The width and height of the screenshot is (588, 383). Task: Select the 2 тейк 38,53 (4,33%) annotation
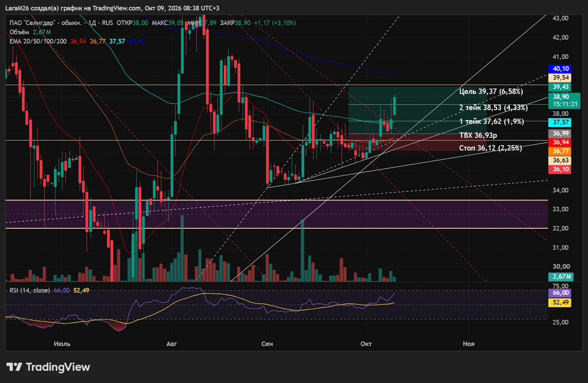tap(493, 108)
